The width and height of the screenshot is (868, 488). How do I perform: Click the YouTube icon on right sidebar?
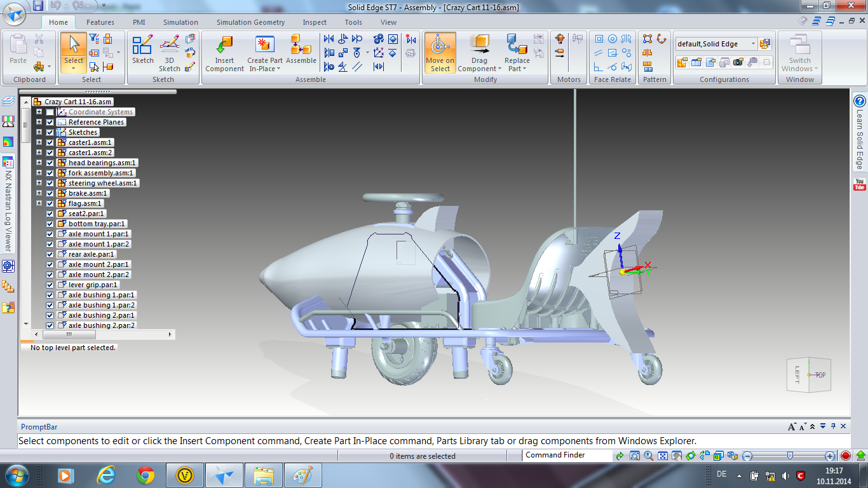860,185
